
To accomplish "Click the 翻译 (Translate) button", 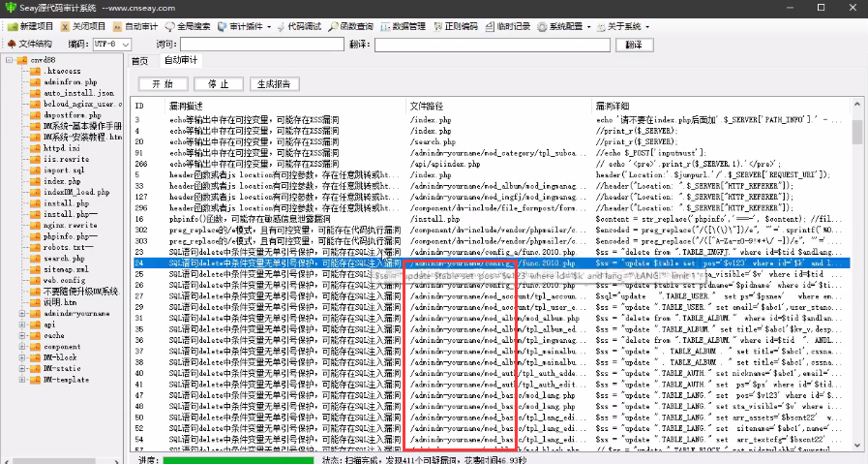I will (x=634, y=44).
